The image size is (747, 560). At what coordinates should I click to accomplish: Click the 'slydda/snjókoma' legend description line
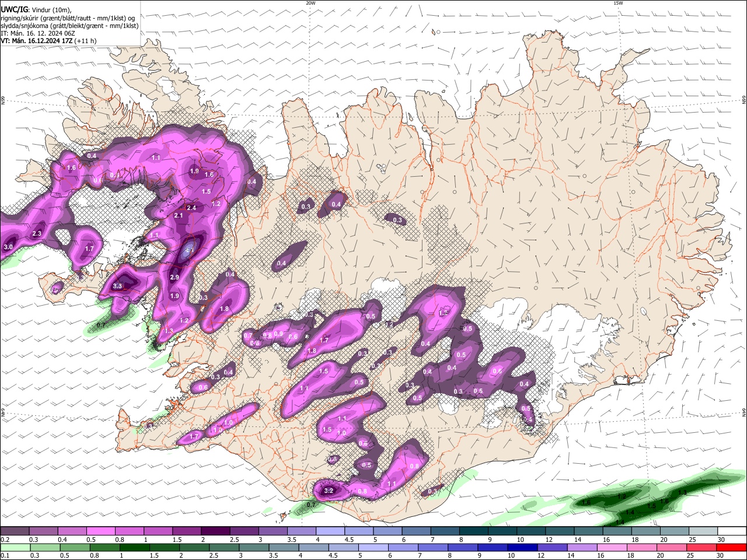69,26
